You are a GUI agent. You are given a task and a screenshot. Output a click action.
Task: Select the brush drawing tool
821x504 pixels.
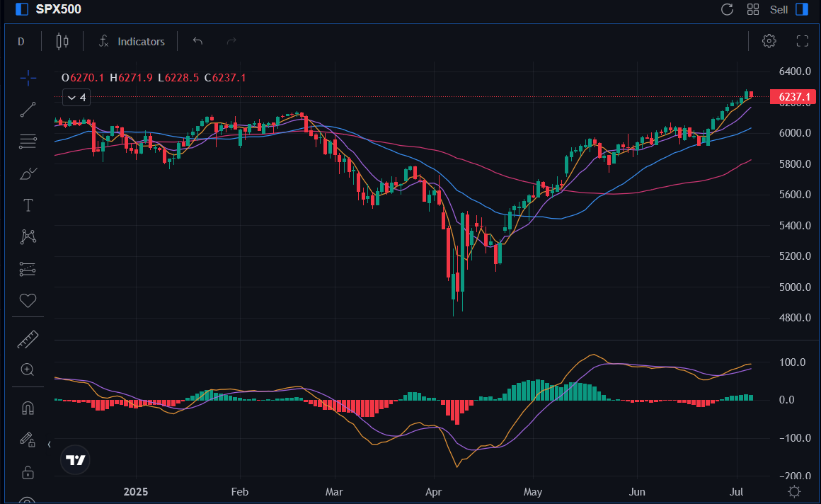(x=28, y=173)
